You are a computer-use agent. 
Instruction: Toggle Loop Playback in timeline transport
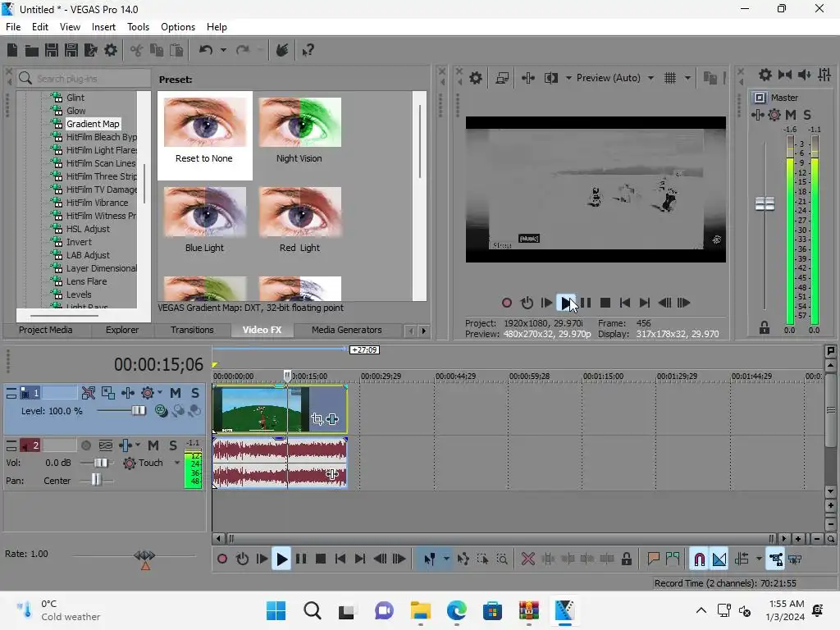pos(242,559)
